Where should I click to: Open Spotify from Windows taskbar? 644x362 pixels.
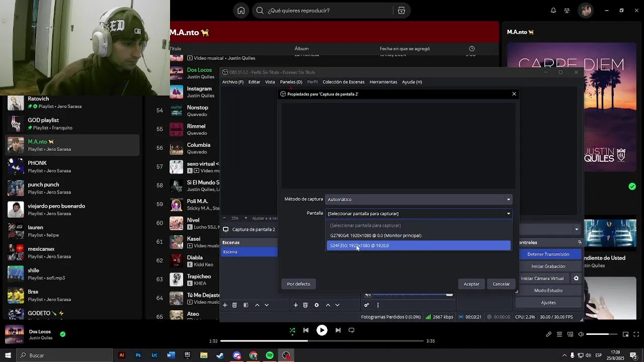[x=270, y=355]
